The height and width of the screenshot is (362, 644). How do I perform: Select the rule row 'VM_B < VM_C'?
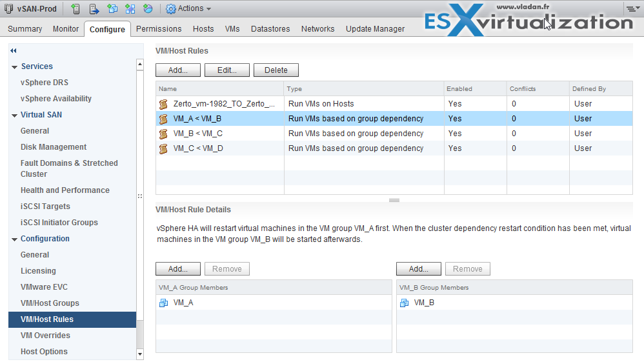point(394,134)
